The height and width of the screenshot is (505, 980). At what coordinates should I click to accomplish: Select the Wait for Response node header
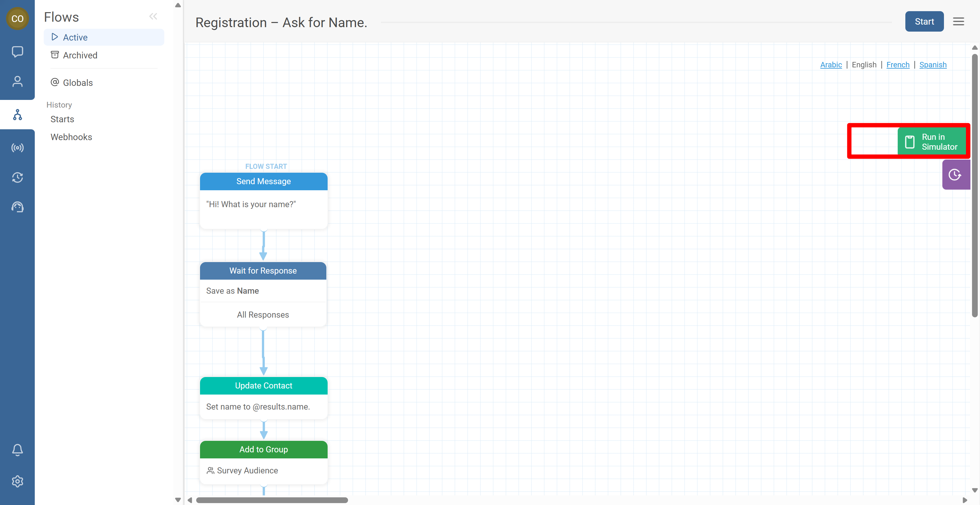pyautogui.click(x=263, y=271)
